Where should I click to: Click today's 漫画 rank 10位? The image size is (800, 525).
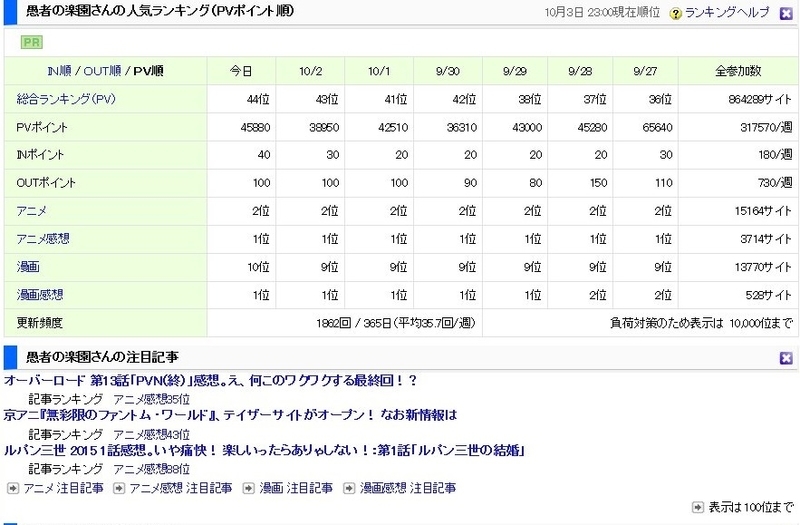[x=259, y=267]
